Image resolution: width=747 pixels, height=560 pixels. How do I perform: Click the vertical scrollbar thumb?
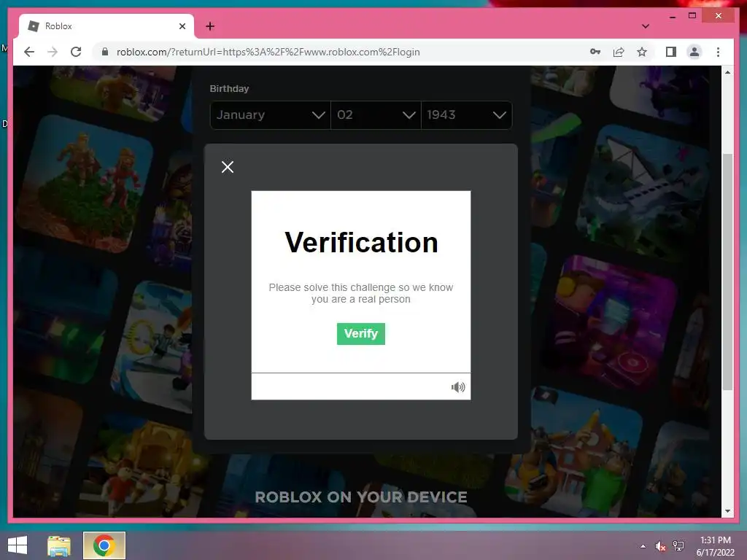[x=727, y=272]
